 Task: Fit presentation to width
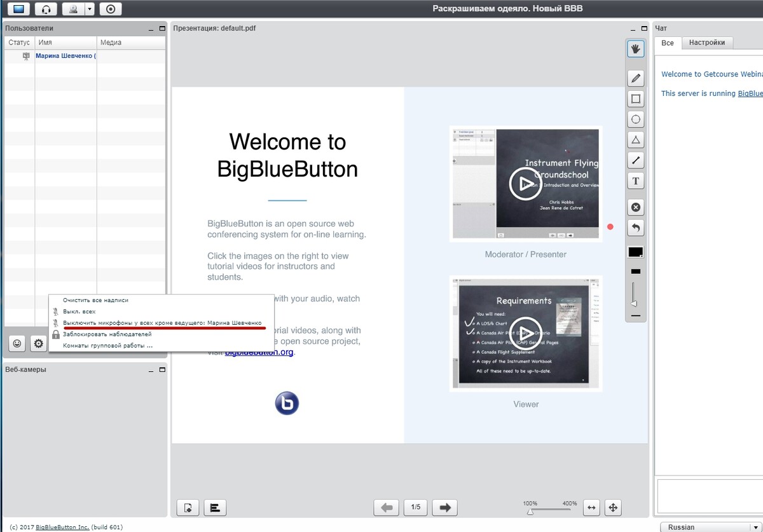(x=591, y=507)
